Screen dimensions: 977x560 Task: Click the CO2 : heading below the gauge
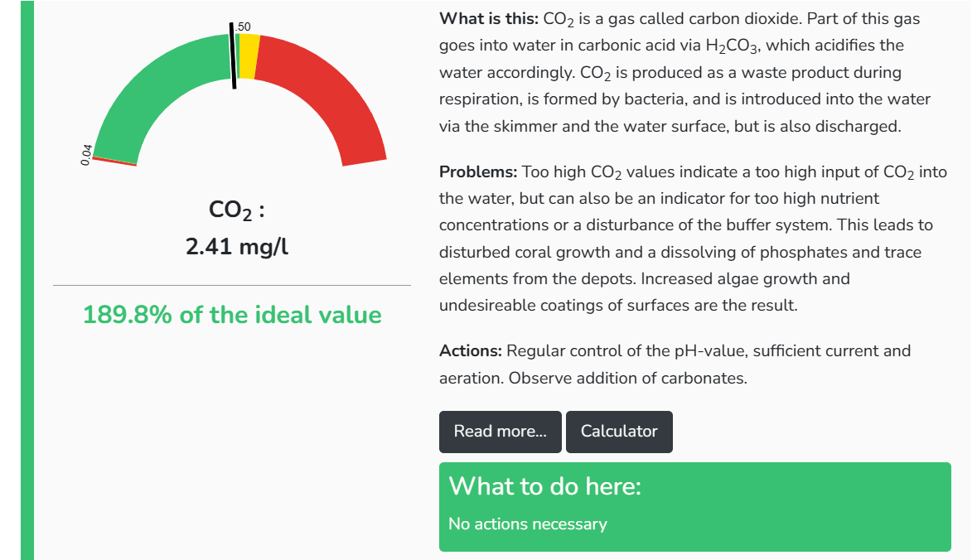point(237,211)
